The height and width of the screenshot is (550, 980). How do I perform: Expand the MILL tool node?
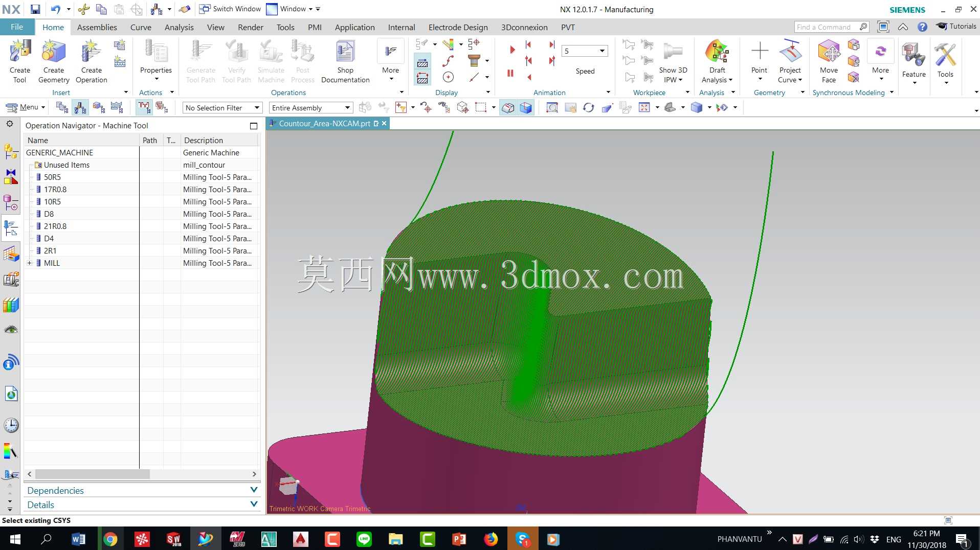30,263
